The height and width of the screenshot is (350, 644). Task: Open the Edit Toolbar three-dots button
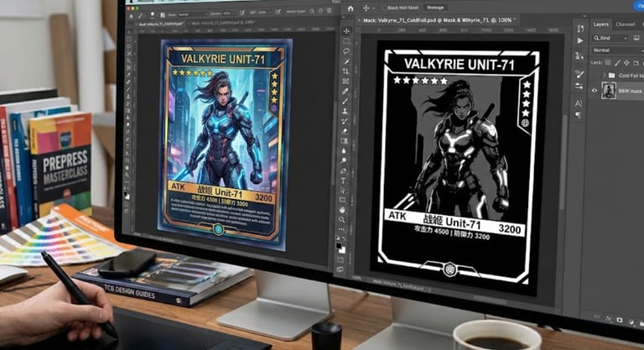(x=341, y=229)
